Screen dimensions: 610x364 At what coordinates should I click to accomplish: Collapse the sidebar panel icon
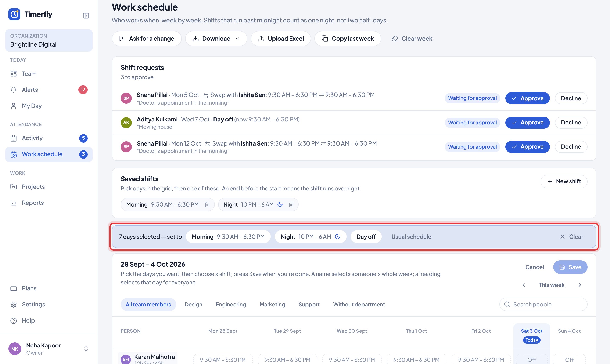tap(86, 16)
